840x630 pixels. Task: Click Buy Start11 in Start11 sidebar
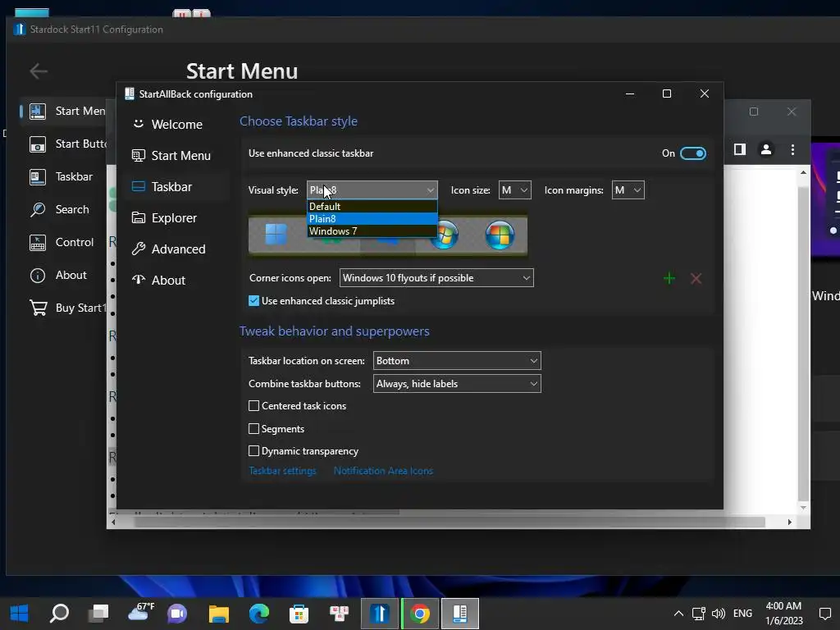tap(67, 308)
